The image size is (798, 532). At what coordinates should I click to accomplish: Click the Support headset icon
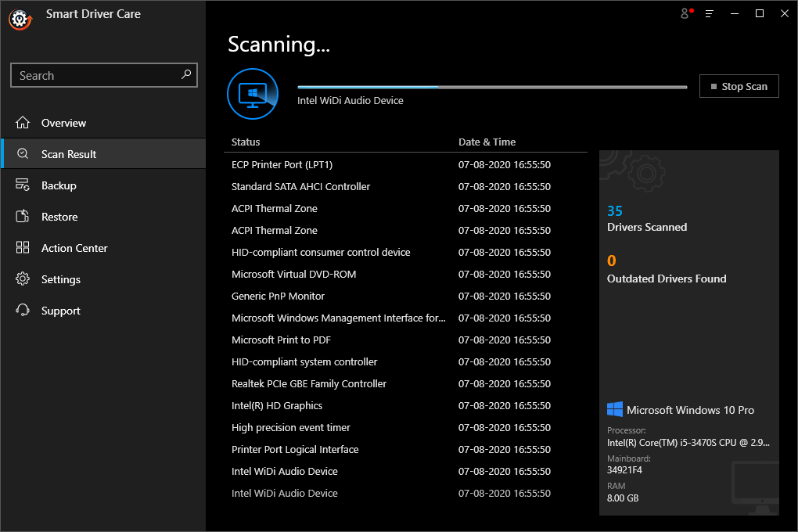point(23,311)
